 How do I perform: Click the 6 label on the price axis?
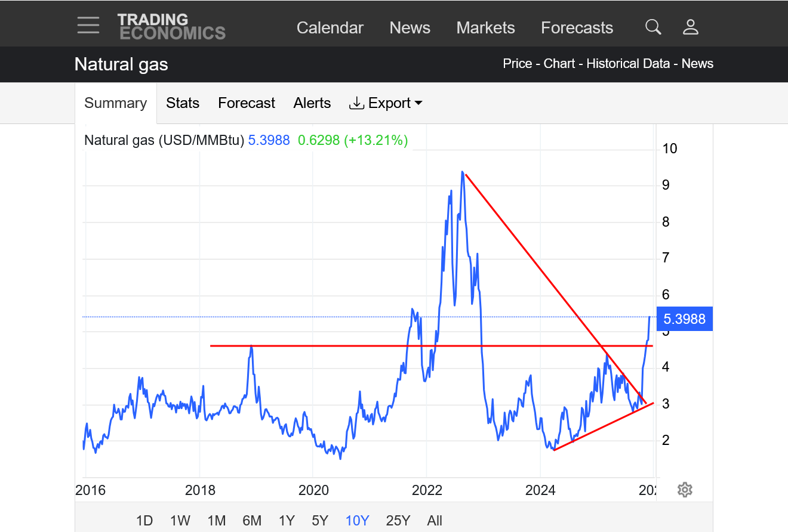tap(666, 295)
